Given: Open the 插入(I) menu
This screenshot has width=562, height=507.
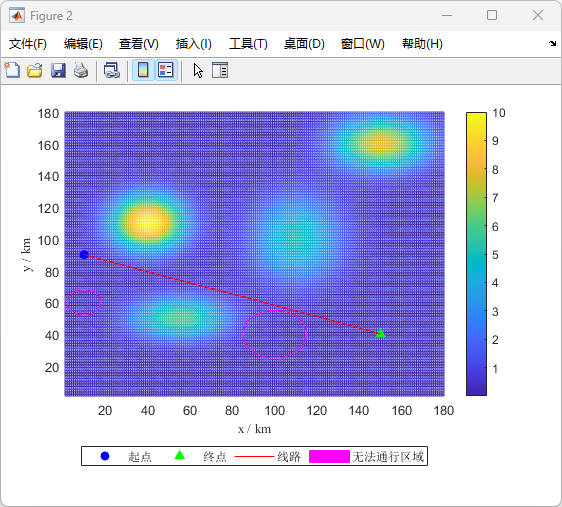Looking at the screenshot, I should [194, 44].
